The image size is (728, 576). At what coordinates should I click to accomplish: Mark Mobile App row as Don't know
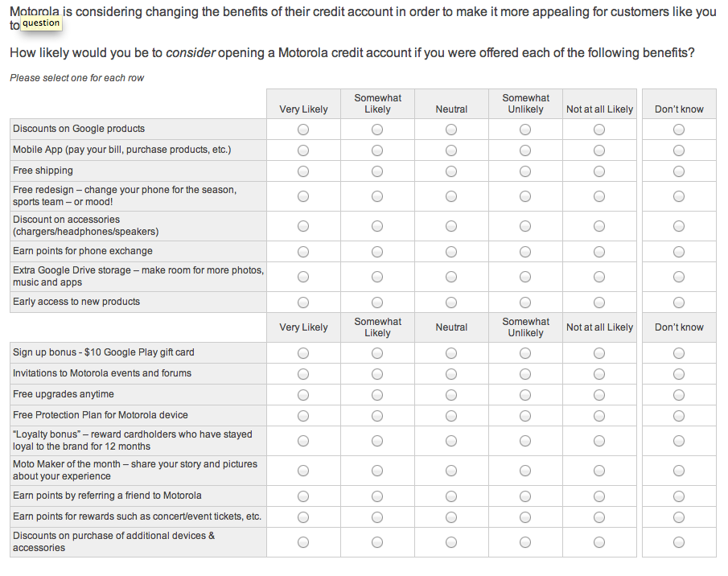pos(679,150)
